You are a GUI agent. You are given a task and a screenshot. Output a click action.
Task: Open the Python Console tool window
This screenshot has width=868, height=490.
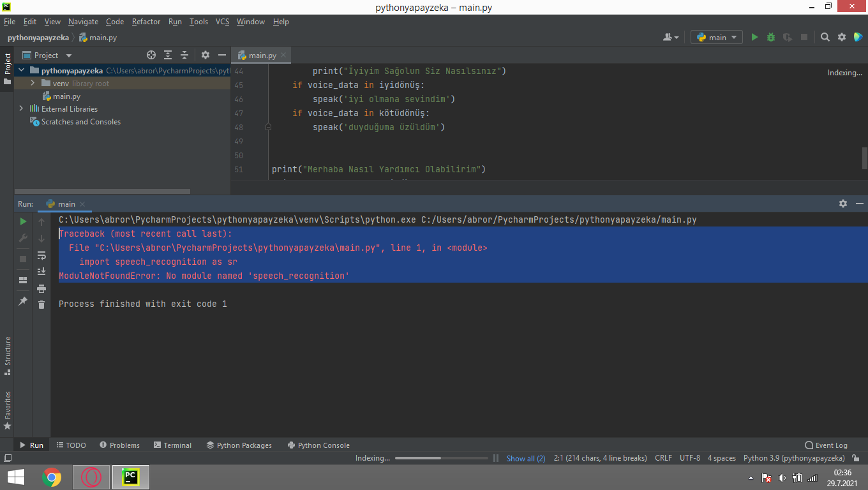(318, 445)
